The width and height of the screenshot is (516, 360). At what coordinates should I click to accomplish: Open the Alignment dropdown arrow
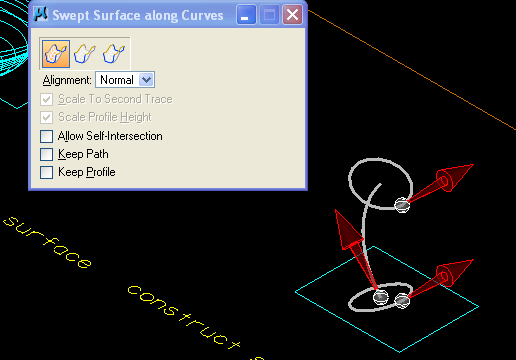(x=146, y=80)
